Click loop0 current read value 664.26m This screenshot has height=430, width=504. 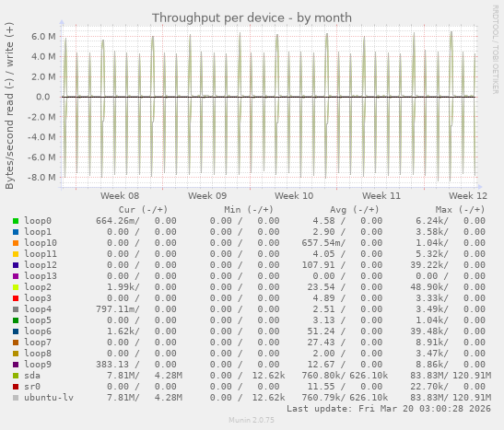[117, 221]
